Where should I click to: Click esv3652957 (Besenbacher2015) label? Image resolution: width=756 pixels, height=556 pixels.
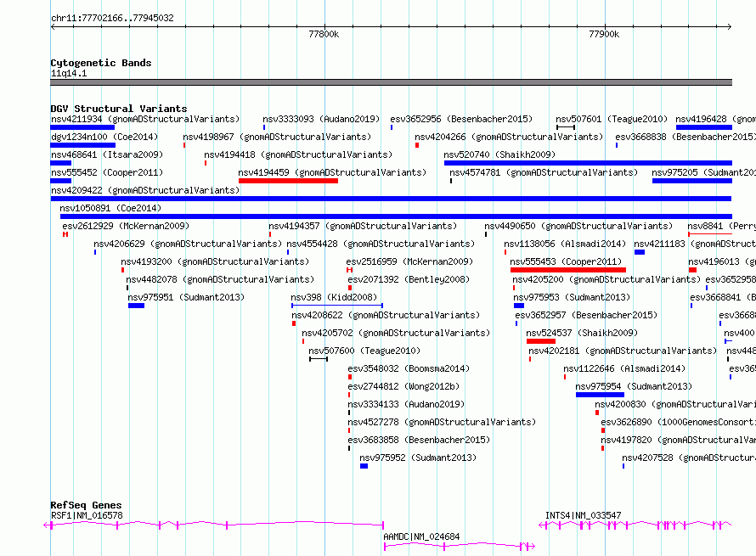(x=586, y=315)
